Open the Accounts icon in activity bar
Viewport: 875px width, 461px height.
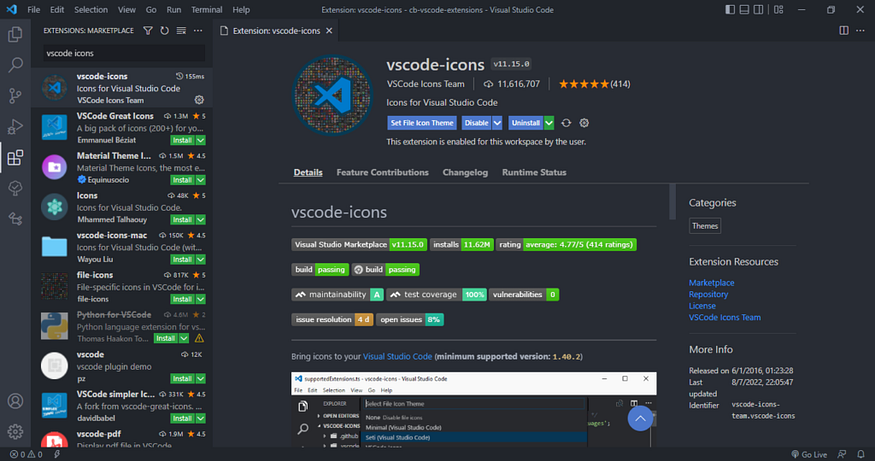point(15,401)
